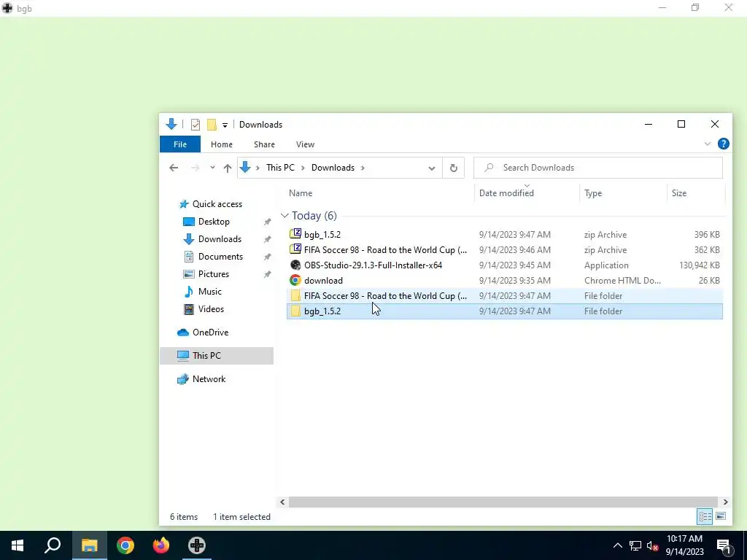Open the Windows Start menu
The image size is (747, 560).
coord(18,545)
